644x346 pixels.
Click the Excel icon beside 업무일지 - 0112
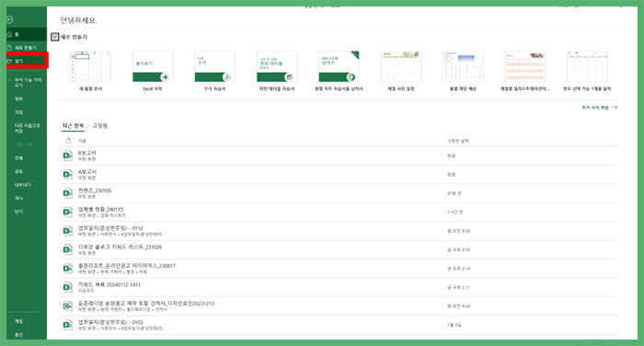click(68, 231)
